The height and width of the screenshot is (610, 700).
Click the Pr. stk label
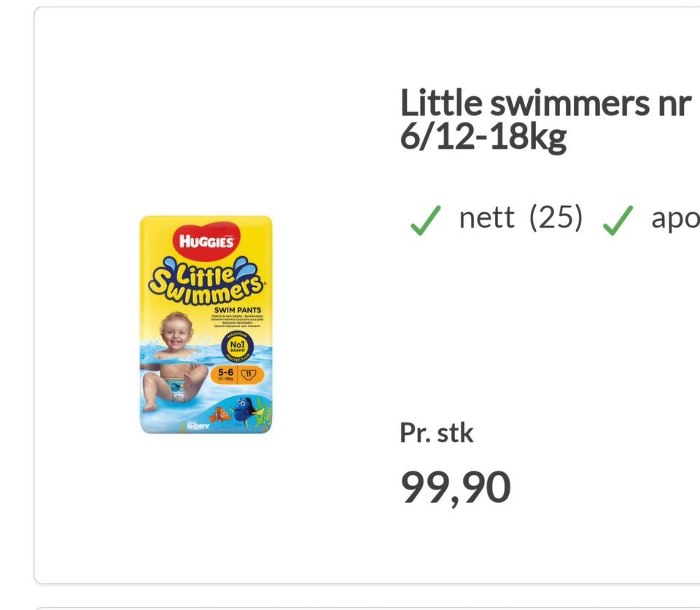click(436, 433)
